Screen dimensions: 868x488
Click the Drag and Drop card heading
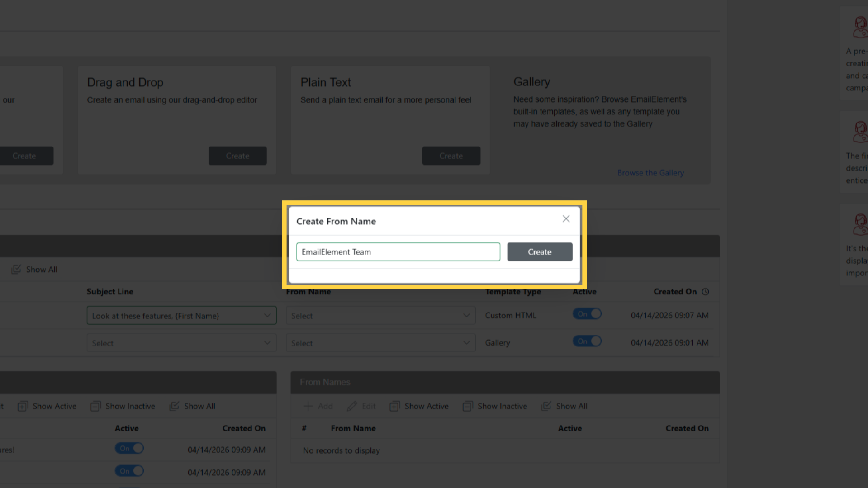coord(125,83)
